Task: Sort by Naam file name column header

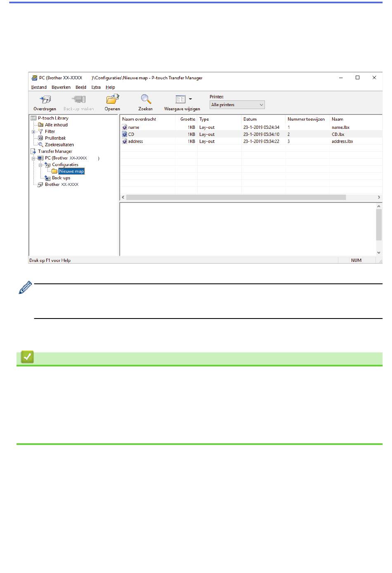Action: 356,119
